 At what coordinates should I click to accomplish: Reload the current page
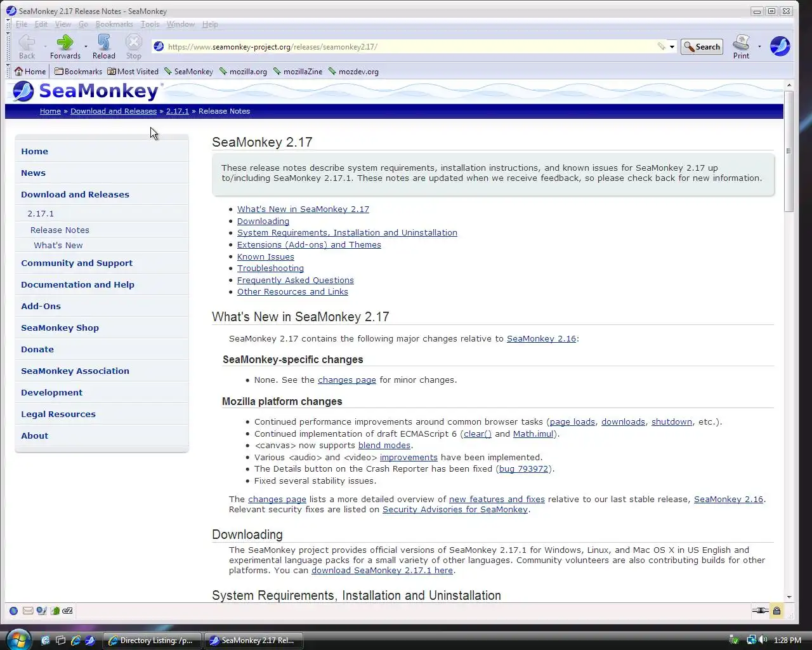[104, 46]
